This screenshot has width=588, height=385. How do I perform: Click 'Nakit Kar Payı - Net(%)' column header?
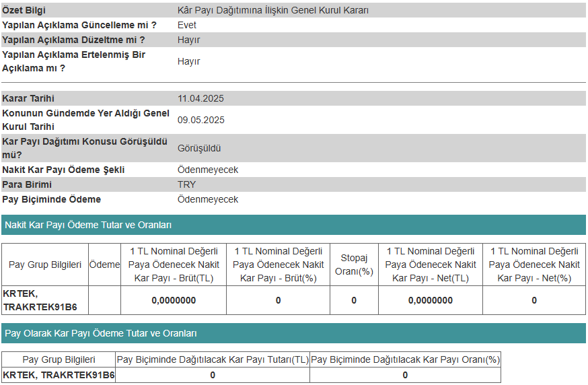point(534,265)
